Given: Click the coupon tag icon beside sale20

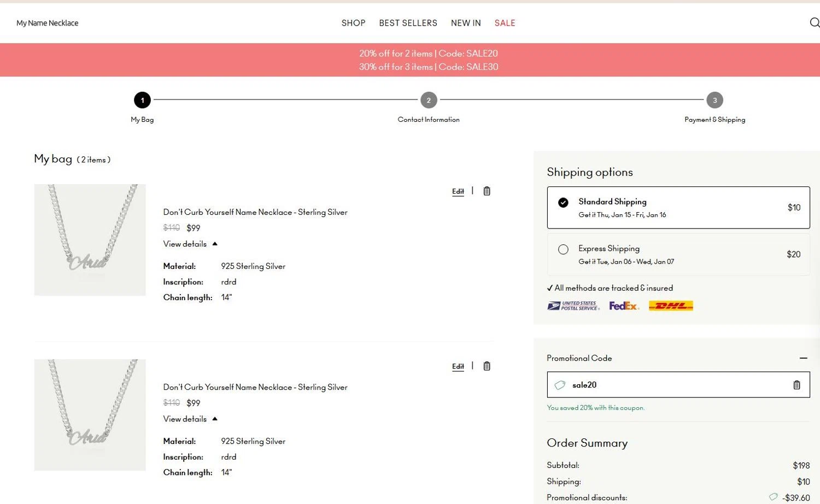Looking at the screenshot, I should click(x=560, y=385).
